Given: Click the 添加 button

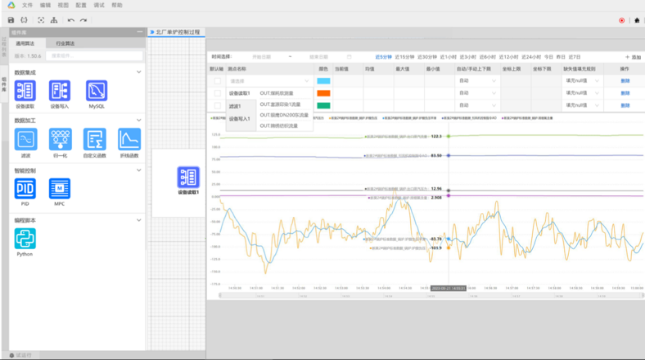Looking at the screenshot, I should pyautogui.click(x=633, y=57).
